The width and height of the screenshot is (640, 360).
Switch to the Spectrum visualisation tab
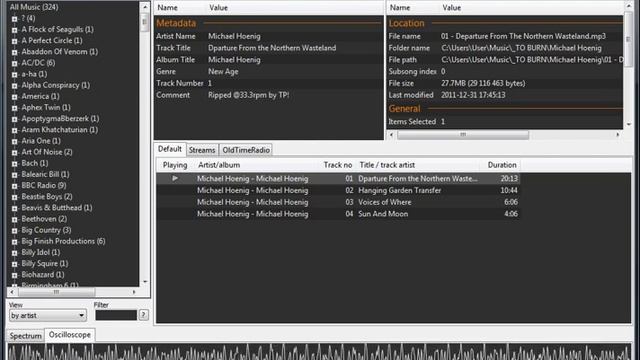pyautogui.click(x=25, y=336)
